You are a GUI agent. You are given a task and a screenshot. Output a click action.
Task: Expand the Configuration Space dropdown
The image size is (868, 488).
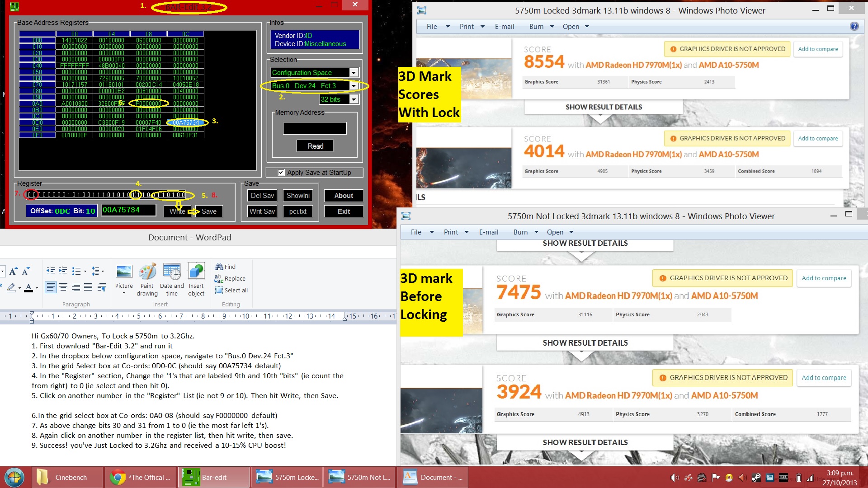tap(354, 73)
